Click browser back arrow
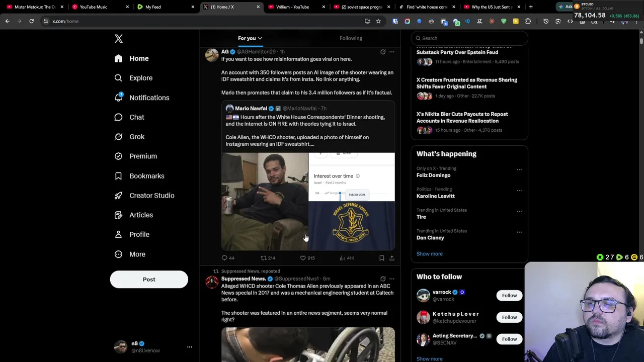 coord(7,21)
